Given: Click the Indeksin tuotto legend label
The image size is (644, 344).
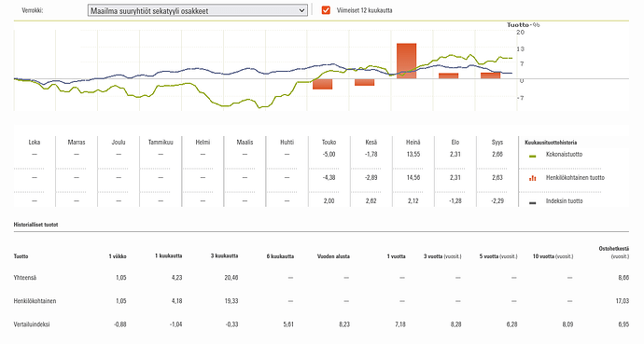Looking at the screenshot, I should (x=564, y=201).
